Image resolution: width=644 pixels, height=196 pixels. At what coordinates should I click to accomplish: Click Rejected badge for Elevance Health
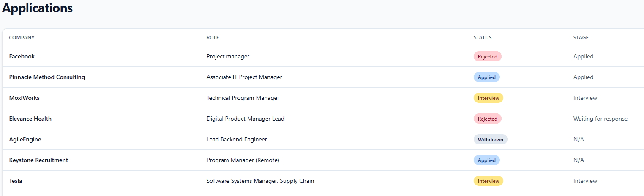click(488, 119)
